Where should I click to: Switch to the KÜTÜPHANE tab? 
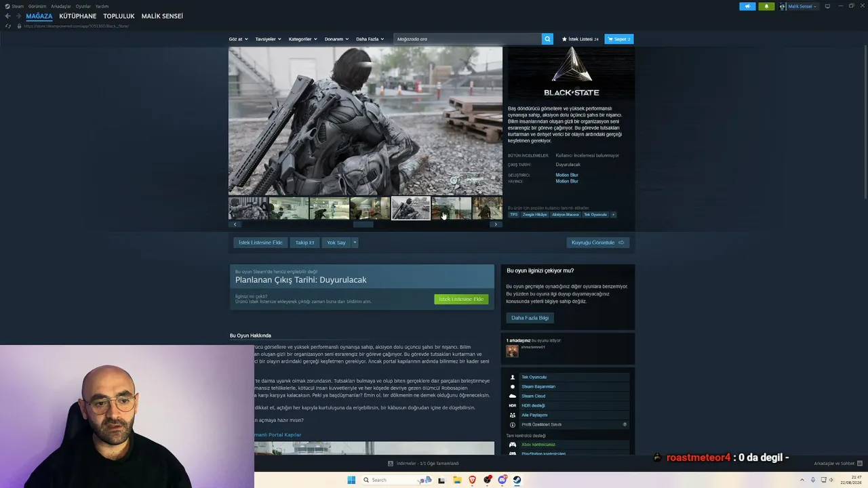[78, 16]
